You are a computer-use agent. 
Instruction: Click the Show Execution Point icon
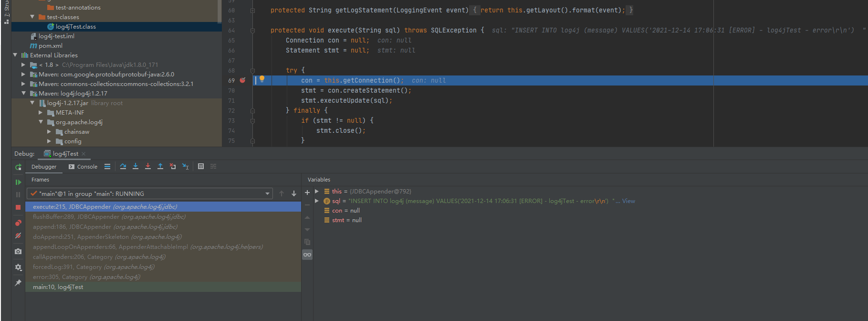pyautogui.click(x=107, y=166)
